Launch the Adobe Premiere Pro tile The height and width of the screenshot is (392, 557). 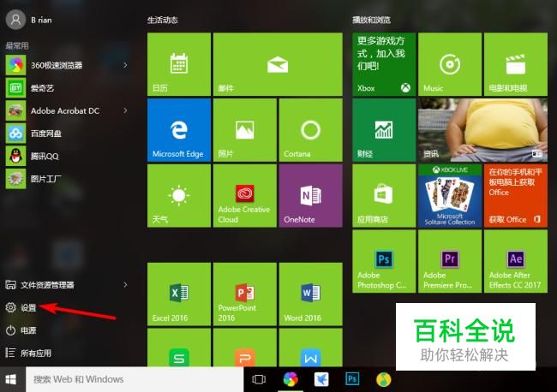coord(450,261)
